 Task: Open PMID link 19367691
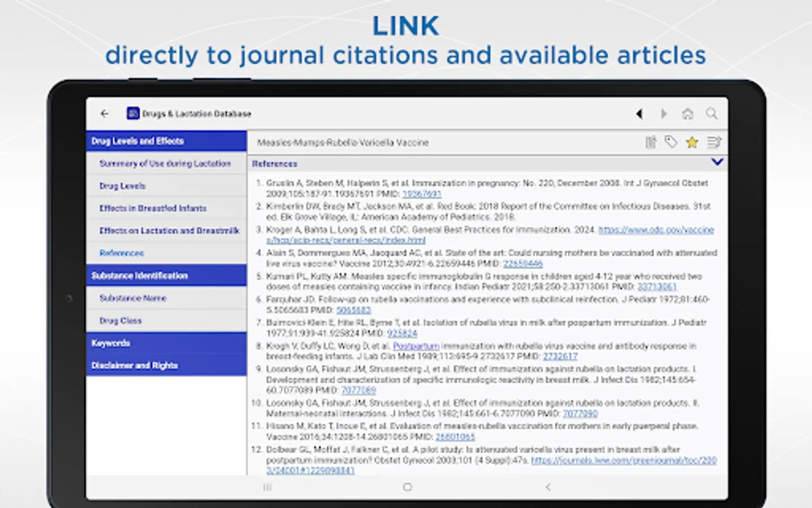422,194
